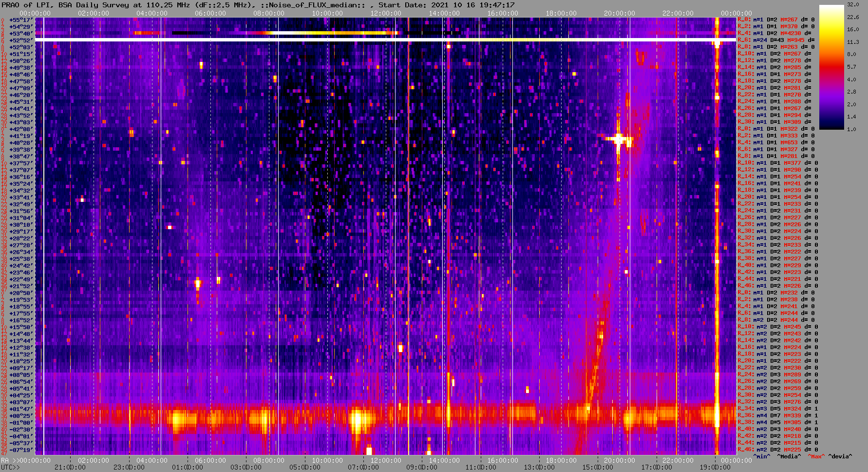
Task: Click the 'RA >>00:00:00' axis label
Action: pos(26,461)
